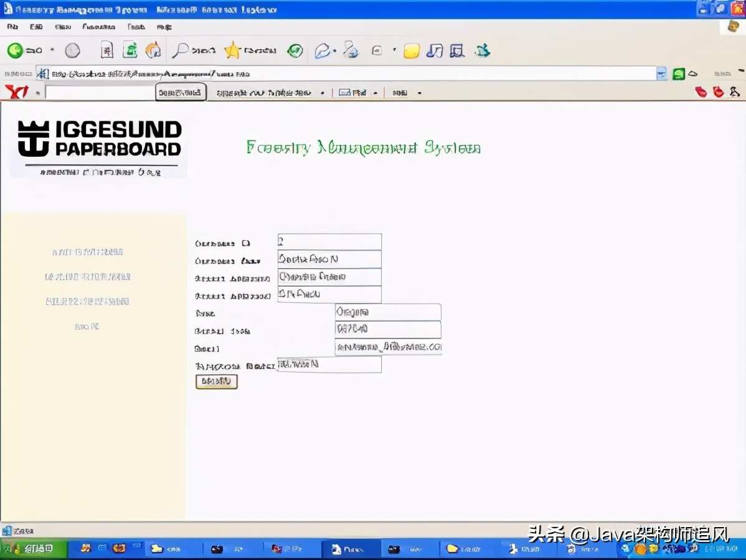Image resolution: width=746 pixels, height=560 pixels.
Task: Click the first link in left sidebar
Action: 88,252
